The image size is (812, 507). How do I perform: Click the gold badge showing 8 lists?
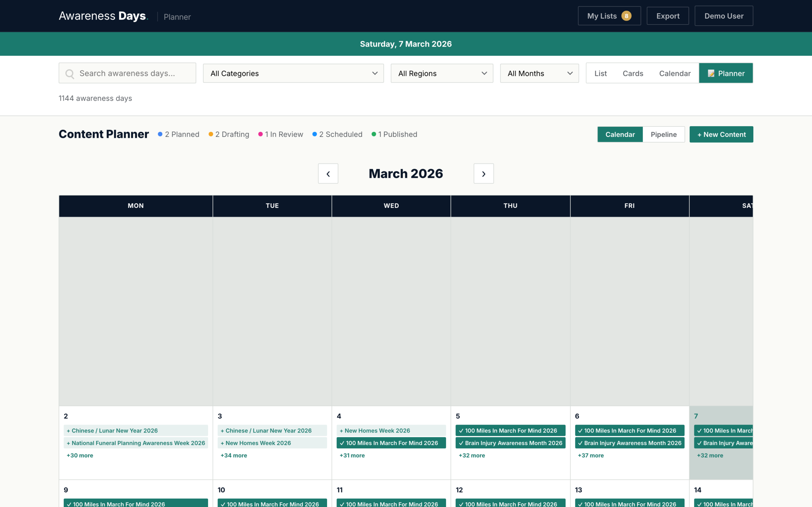(x=627, y=16)
